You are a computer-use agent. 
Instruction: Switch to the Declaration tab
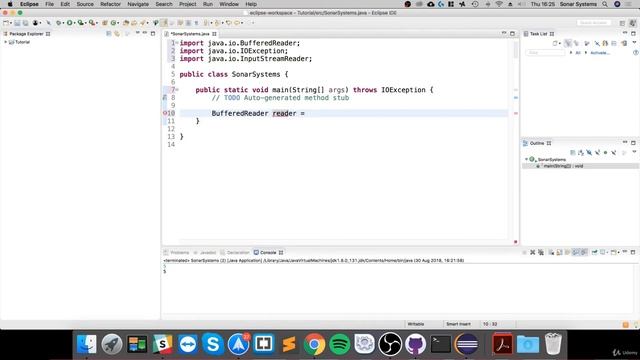(x=235, y=253)
